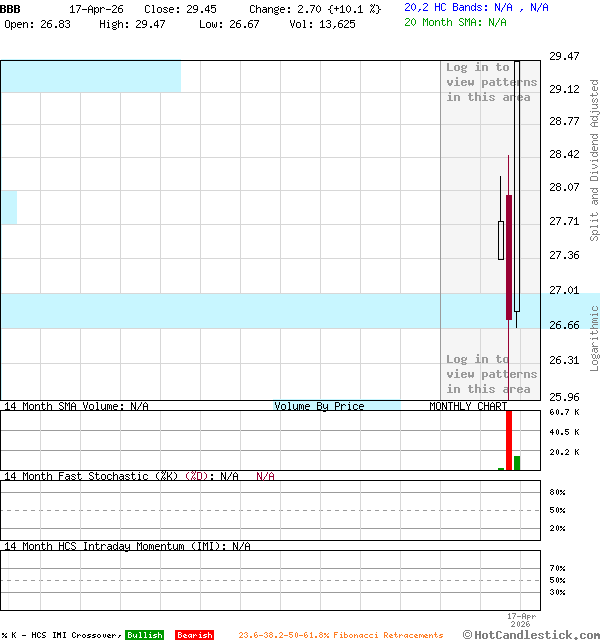Click the 20 Month SMA legend
This screenshot has height=640, width=600.
click(x=455, y=21)
